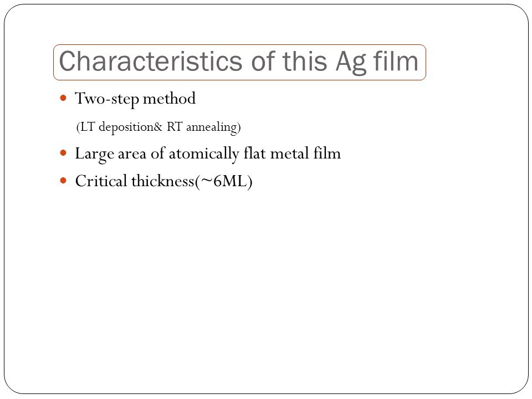Click the words metal film in second bullet

coord(305,154)
